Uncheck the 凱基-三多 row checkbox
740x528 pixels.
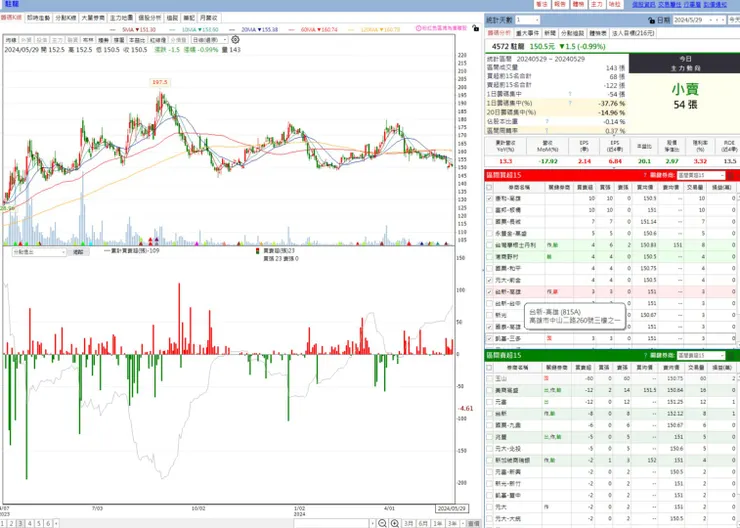(489, 338)
